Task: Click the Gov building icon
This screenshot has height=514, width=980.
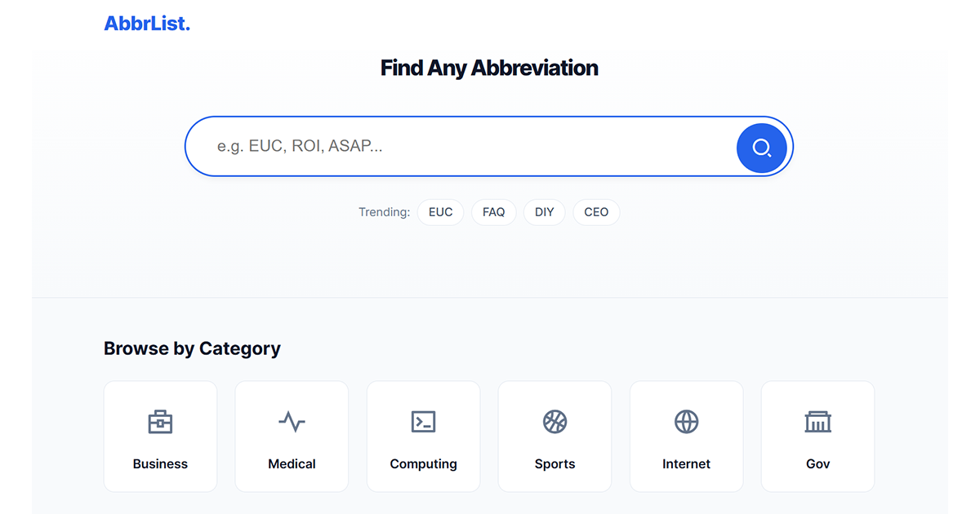Action: tap(817, 422)
